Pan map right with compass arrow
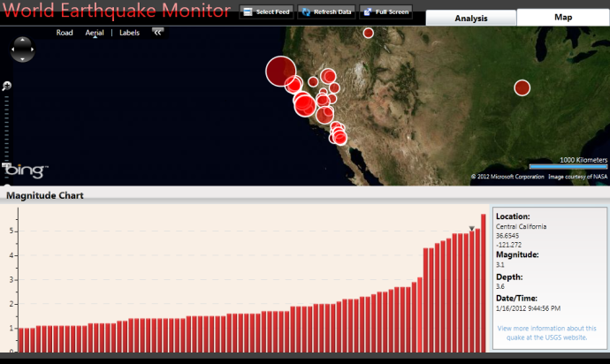This screenshot has height=364, width=610. coord(33,49)
